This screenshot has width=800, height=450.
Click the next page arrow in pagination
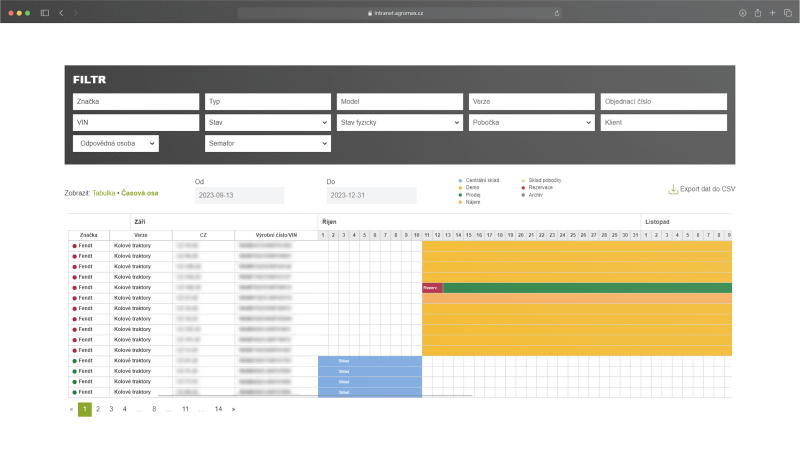[233, 409]
